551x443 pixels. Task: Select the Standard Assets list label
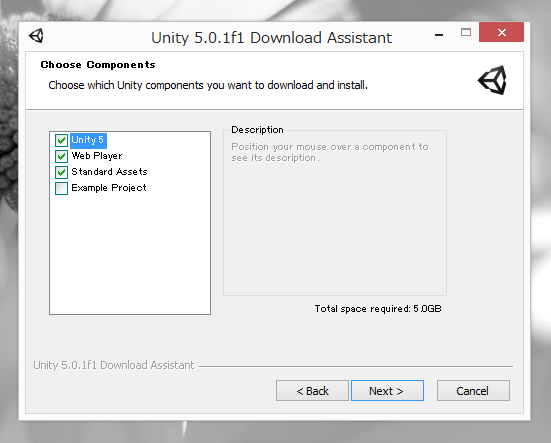[x=109, y=172]
